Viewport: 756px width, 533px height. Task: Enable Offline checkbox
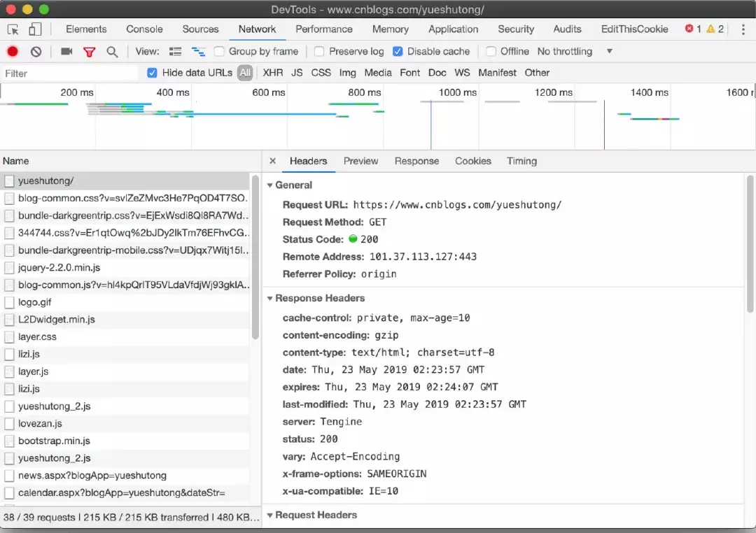point(491,52)
